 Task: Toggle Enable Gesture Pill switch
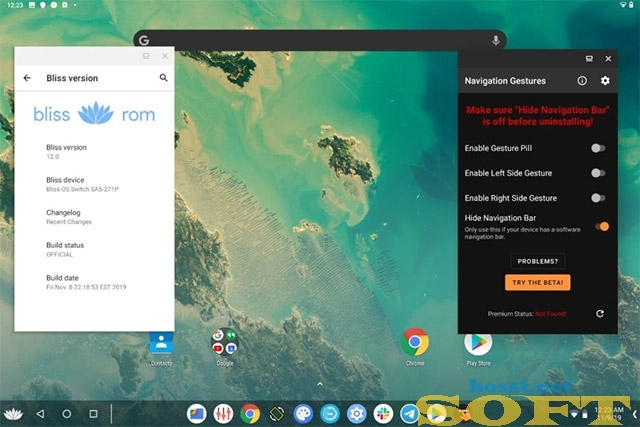pyautogui.click(x=598, y=148)
